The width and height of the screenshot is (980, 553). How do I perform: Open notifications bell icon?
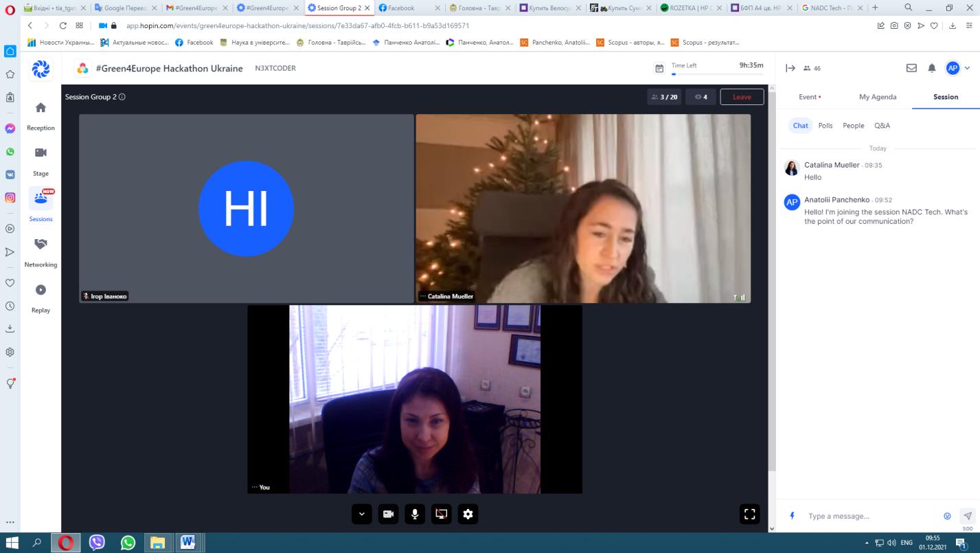coord(932,68)
